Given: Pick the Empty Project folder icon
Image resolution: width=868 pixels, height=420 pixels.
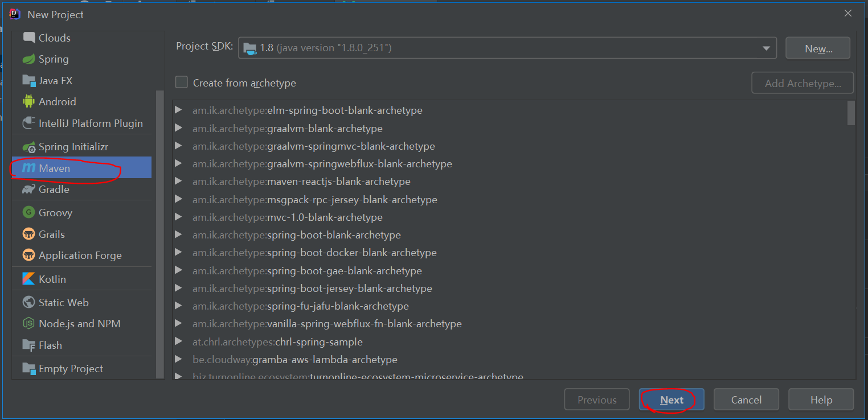Looking at the screenshot, I should pos(28,368).
